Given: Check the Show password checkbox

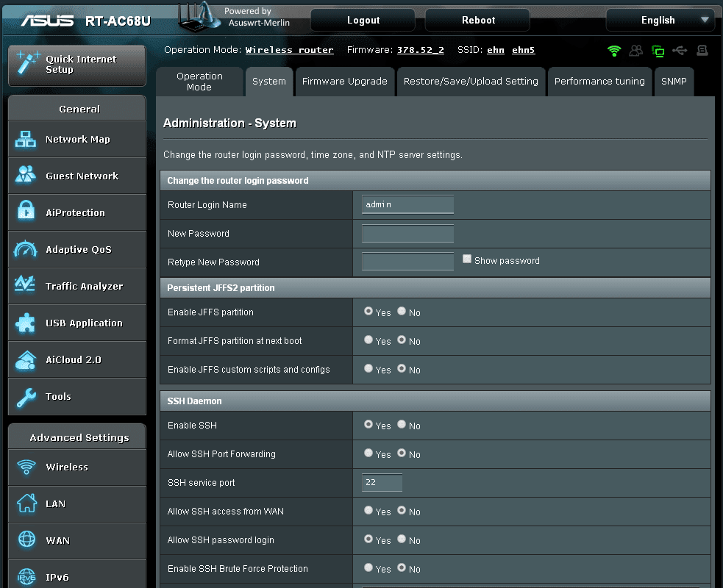Looking at the screenshot, I should coord(468,259).
